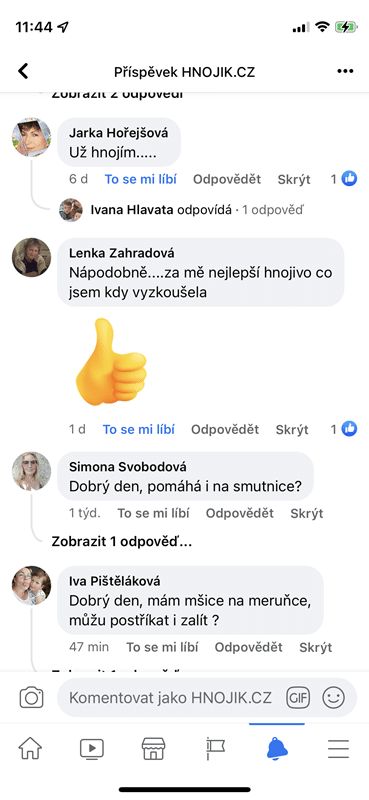View the like reaction count on Jarka's comment
Image resolution: width=369 pixels, height=800 pixels.
point(343,179)
